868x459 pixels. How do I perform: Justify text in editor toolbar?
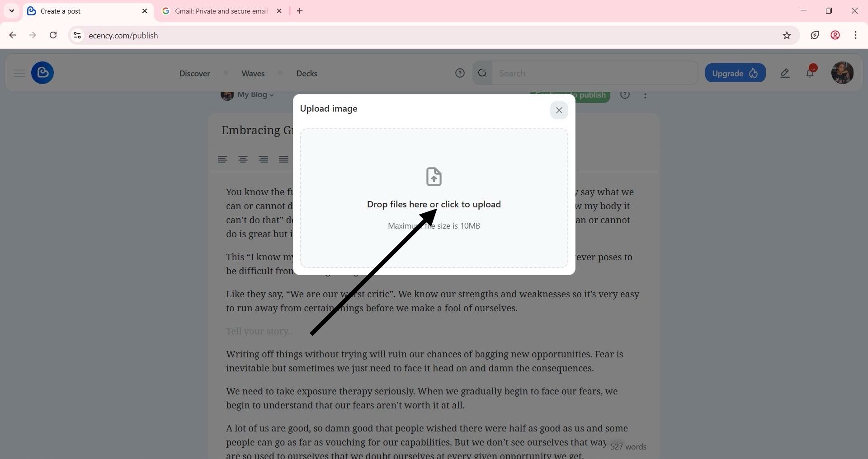(283, 159)
